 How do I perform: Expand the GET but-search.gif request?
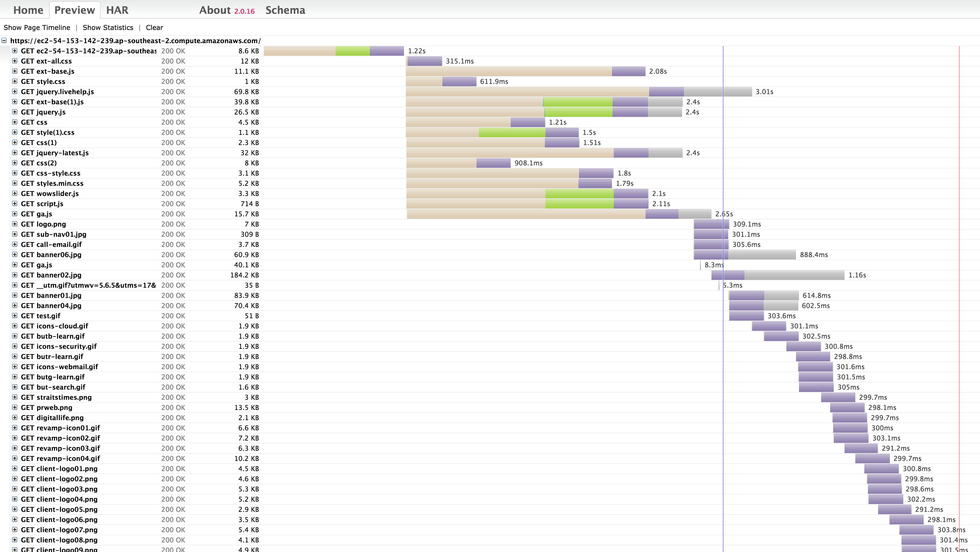point(14,387)
